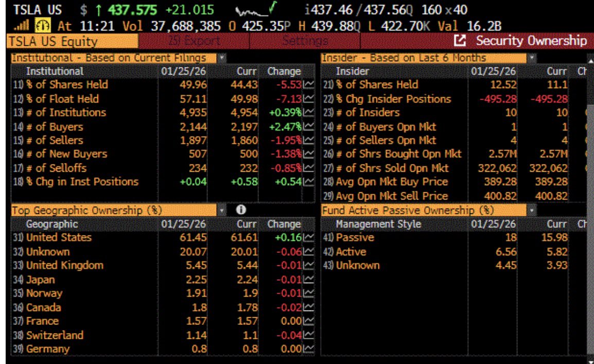594x364 pixels.
Task: Click the info icon beside Top Geographic Ownership
Action: point(241,210)
